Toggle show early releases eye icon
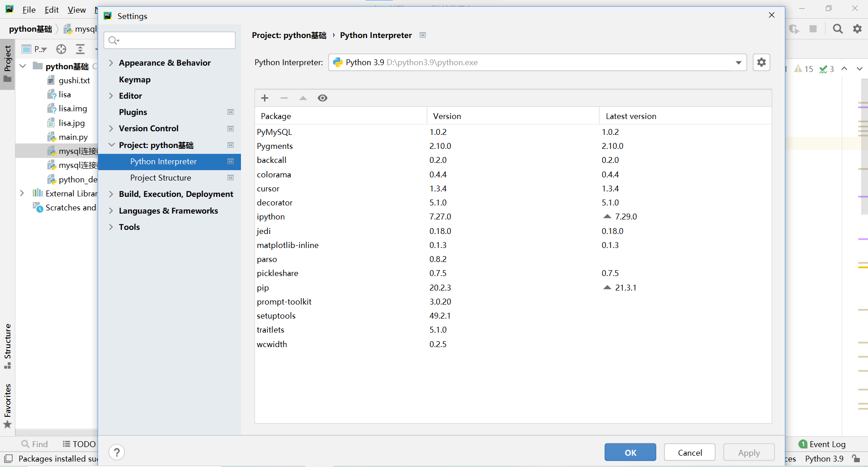The image size is (868, 467). coord(322,98)
